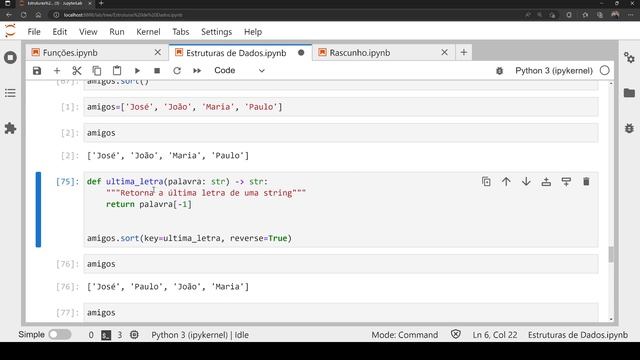
Task: Enable the debugger bug icon in toolbar
Action: coord(500,71)
